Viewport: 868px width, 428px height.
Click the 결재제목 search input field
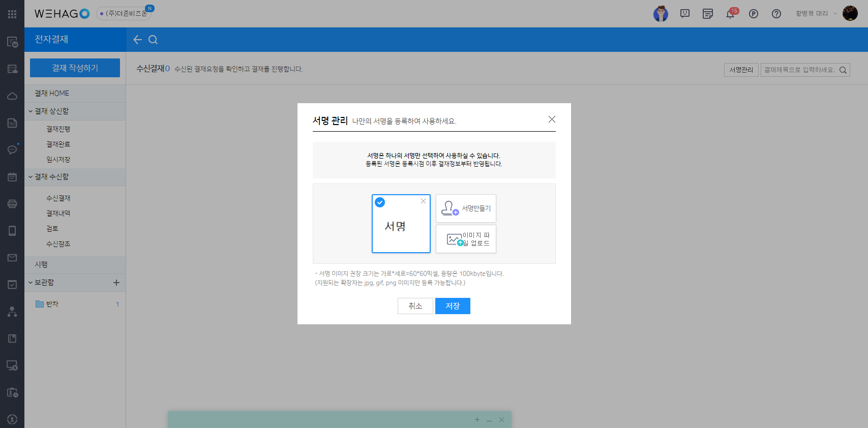[x=799, y=70]
